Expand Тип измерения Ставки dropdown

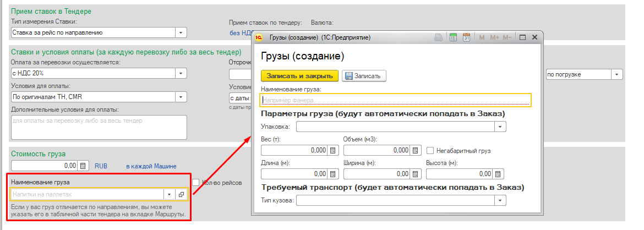point(181,32)
